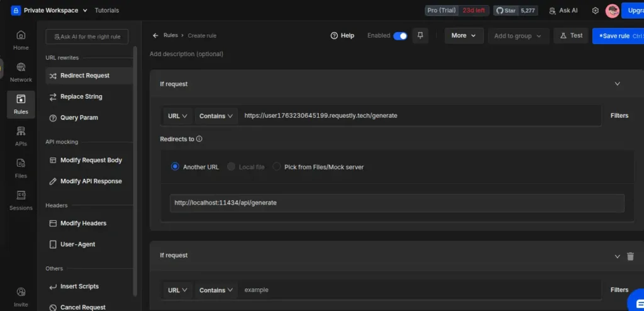Click the back arrow next to Rules
The image size is (644, 311).
[x=155, y=36]
